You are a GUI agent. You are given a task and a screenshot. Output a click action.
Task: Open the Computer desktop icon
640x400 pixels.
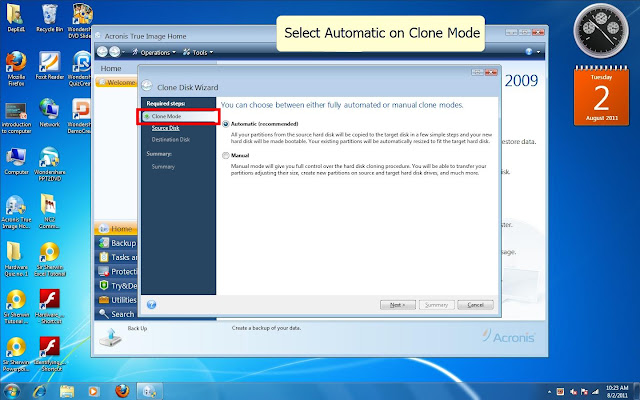click(x=16, y=161)
